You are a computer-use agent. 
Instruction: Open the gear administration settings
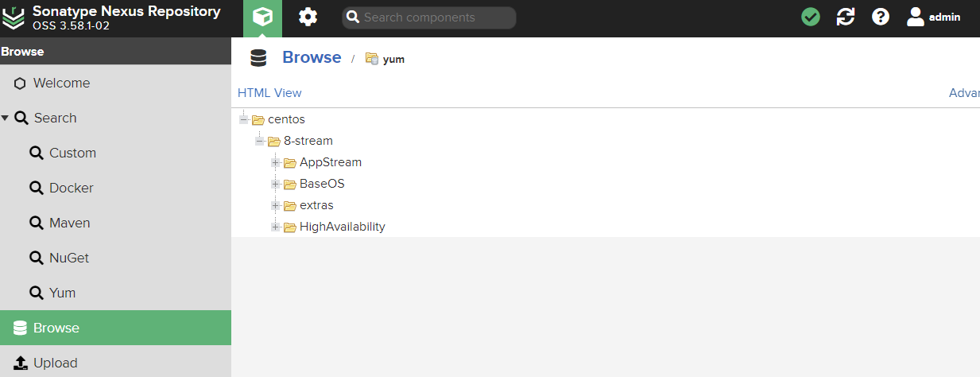(x=308, y=17)
